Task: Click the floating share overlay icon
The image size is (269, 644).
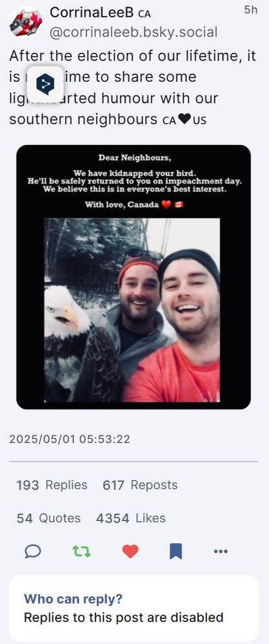Action: (x=45, y=84)
